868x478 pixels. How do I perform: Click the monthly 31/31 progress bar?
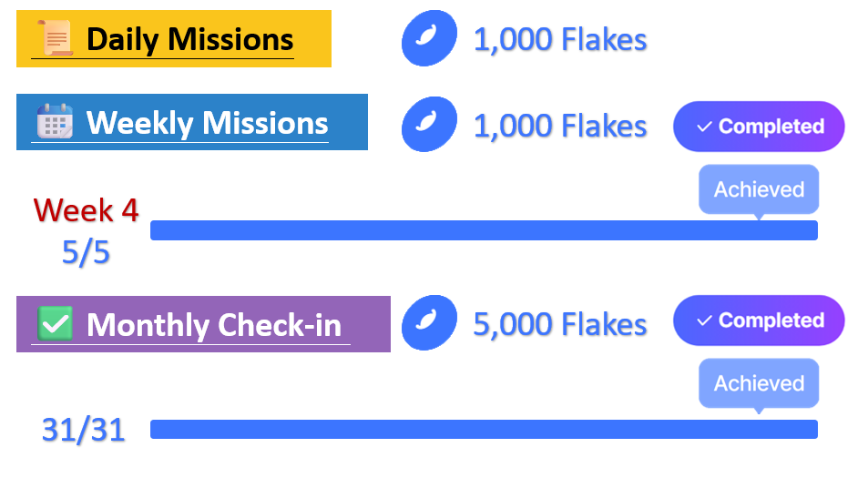[484, 429]
